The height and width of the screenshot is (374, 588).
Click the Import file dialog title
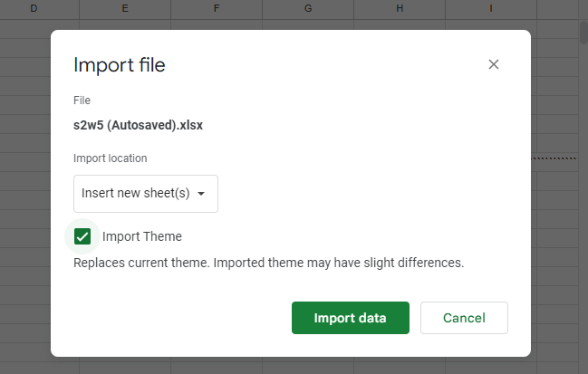click(119, 65)
